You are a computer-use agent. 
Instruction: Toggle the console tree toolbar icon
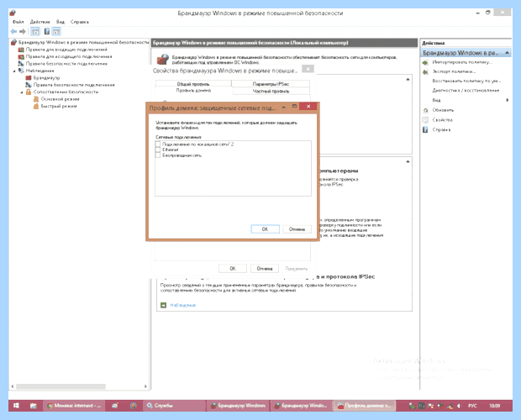click(x=35, y=32)
